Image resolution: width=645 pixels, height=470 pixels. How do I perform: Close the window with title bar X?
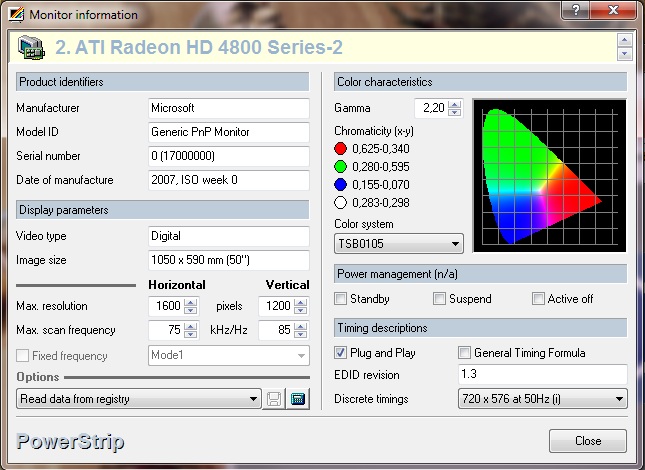[613, 10]
